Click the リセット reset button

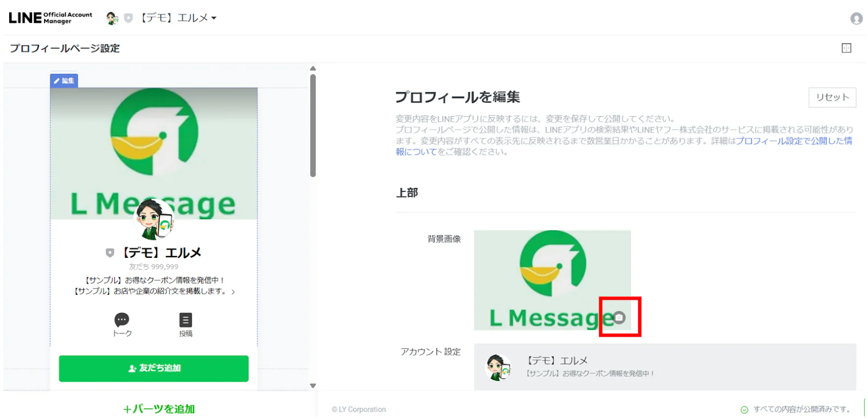(x=832, y=97)
